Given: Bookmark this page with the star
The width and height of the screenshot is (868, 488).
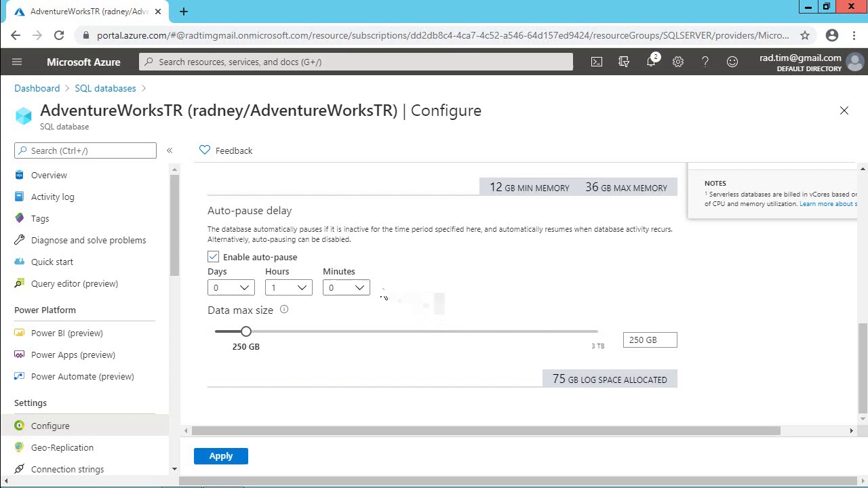Looking at the screenshot, I should [x=805, y=35].
